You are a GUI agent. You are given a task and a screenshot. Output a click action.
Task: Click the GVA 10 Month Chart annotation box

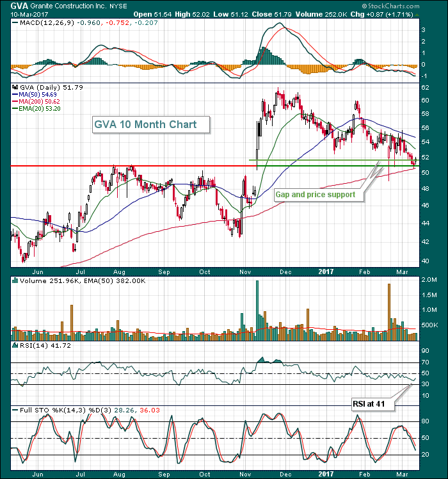pyautogui.click(x=151, y=124)
